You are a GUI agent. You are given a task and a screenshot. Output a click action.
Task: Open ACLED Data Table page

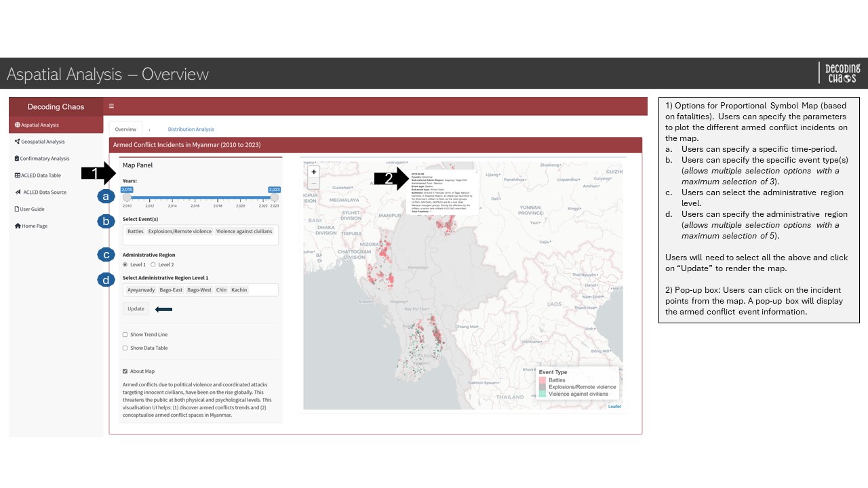coord(40,176)
